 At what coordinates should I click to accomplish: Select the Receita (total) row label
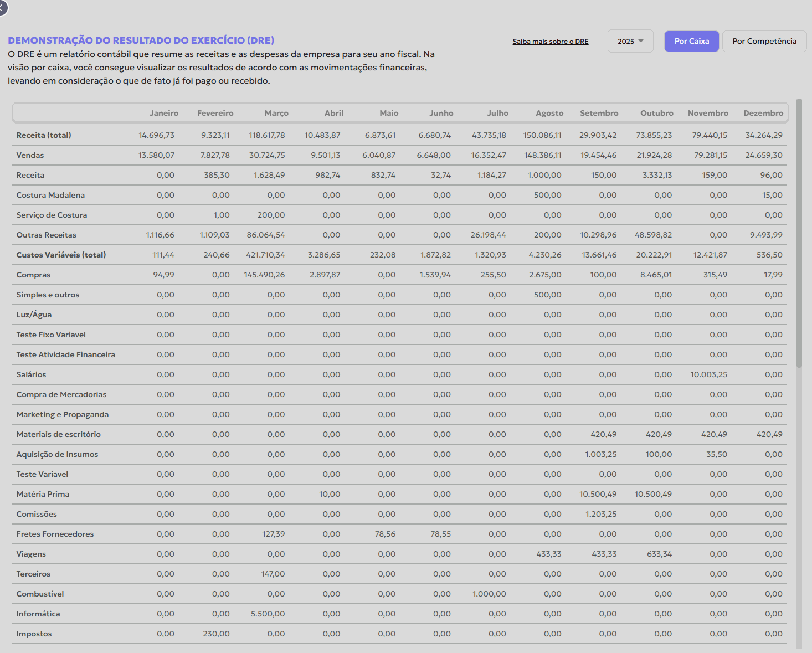tap(44, 135)
